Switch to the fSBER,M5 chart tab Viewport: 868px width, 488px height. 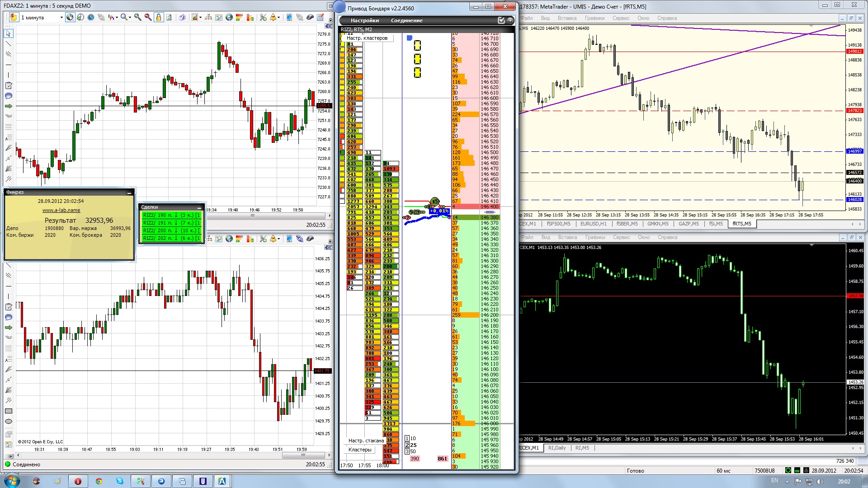(627, 224)
